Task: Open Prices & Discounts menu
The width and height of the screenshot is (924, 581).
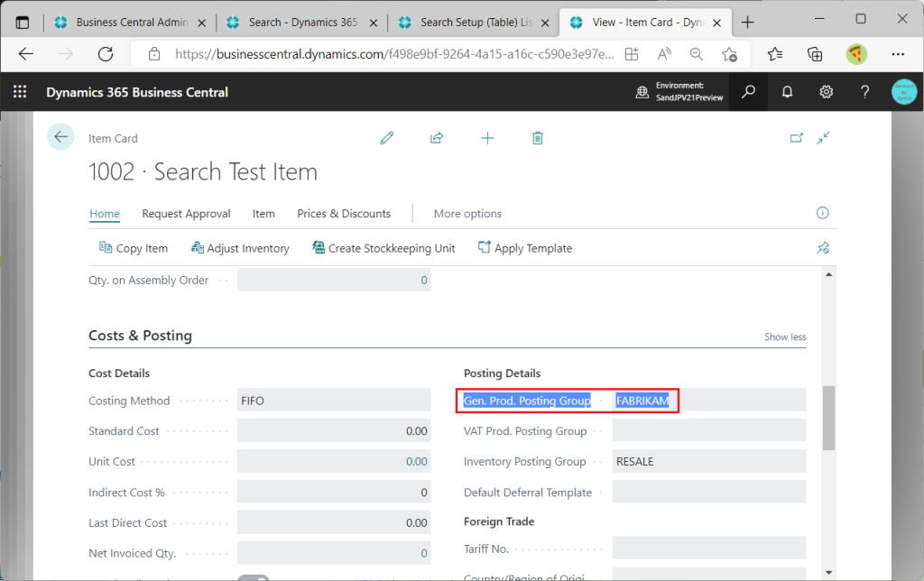Action: [x=344, y=214]
